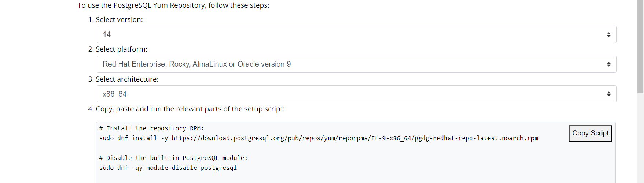Click the "Select architecture:" step label
The image size is (644, 183).
pyautogui.click(x=127, y=79)
